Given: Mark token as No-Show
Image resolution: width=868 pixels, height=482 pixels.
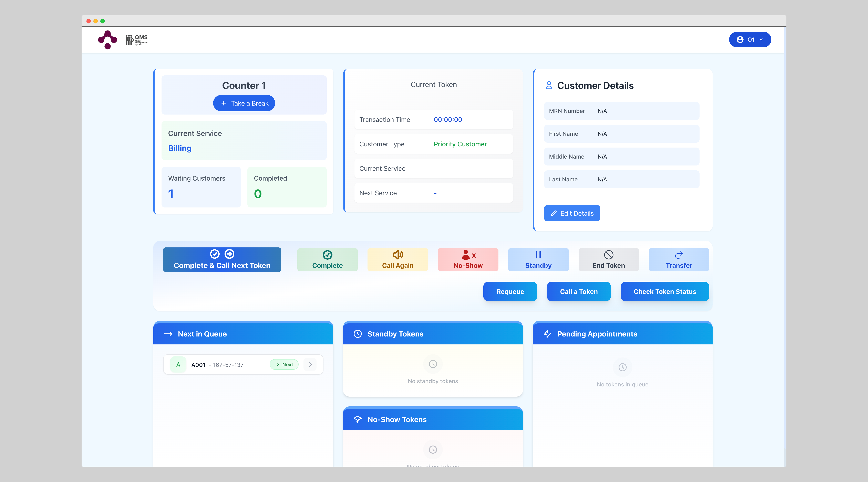Looking at the screenshot, I should [x=468, y=260].
